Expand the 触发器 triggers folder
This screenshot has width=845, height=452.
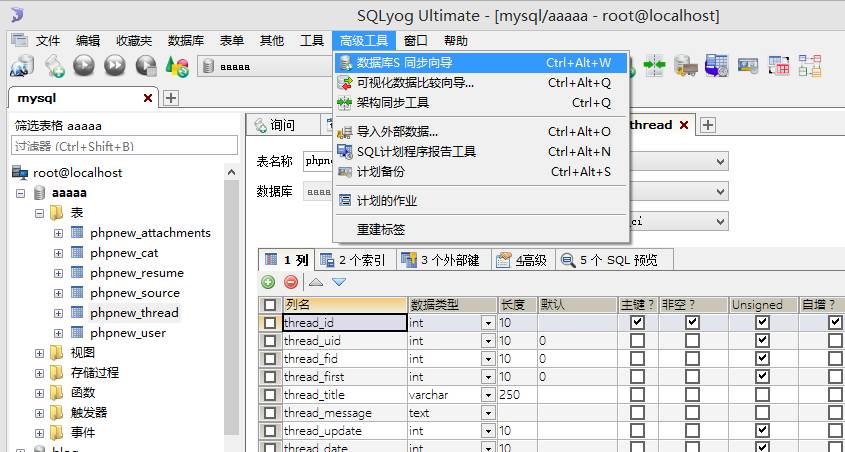pyautogui.click(x=39, y=413)
